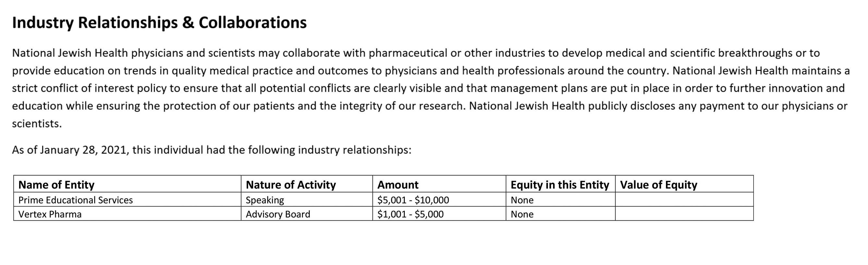Click None in the Prime Educational Services row
Screen dimensions: 868x265
[522, 200]
